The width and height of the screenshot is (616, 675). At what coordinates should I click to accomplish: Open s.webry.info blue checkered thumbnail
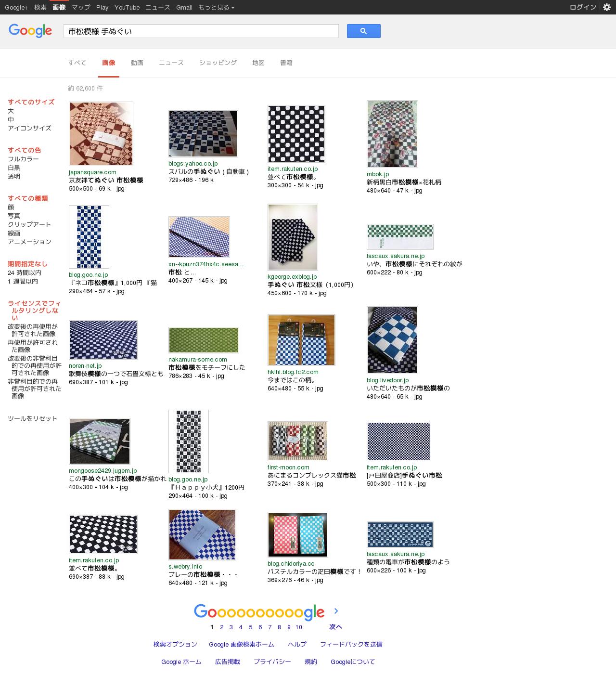coord(202,534)
